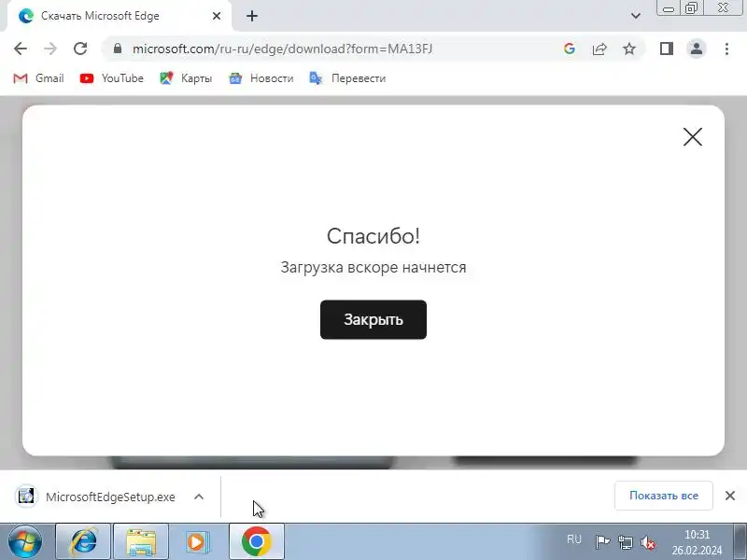
Task: Click the forward navigation arrow
Action: pyautogui.click(x=50, y=49)
